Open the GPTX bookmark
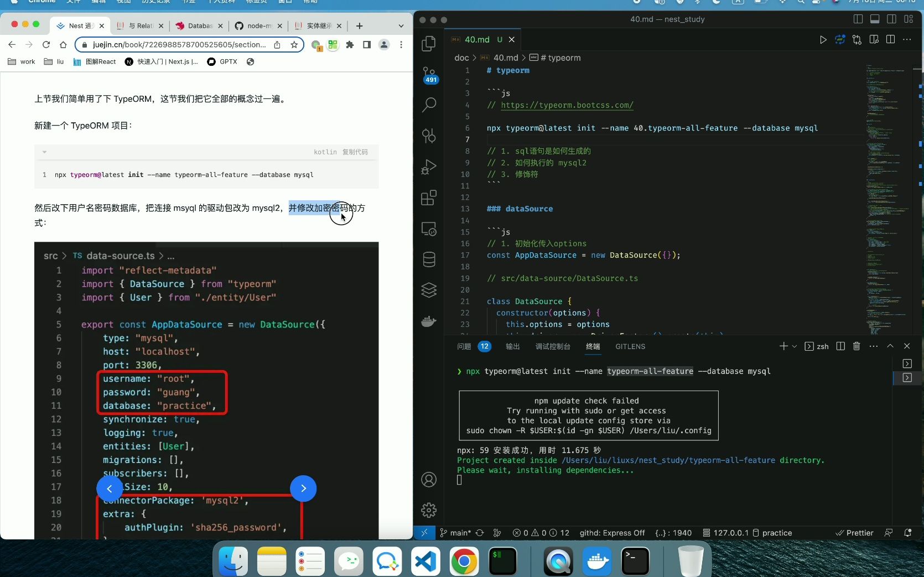Screen dimensions: 924x577 click(x=222, y=62)
